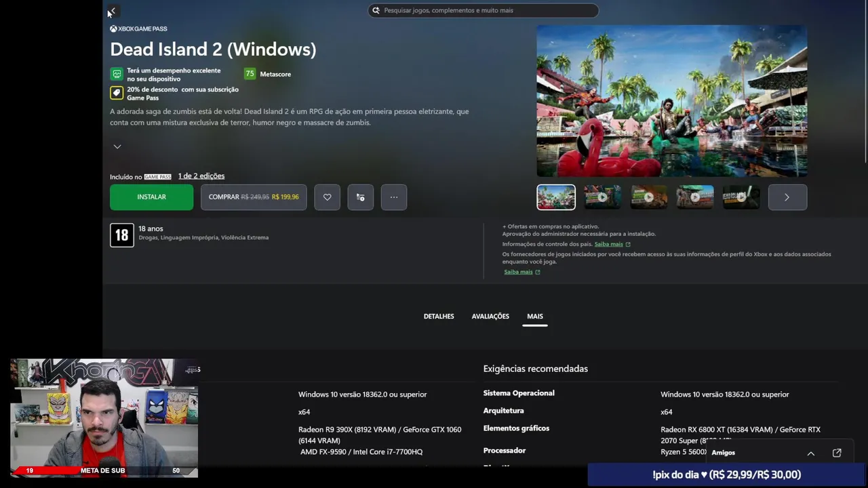Click the 18 anos rating text
The width and height of the screenshot is (868, 488).
point(151,229)
